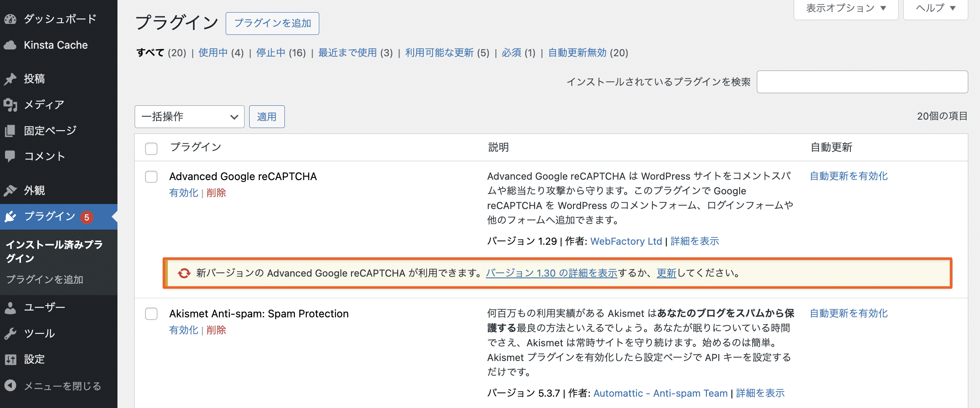The height and width of the screenshot is (408, 980).
Task: Click the 投稿 pushpin icon
Action: (10, 79)
